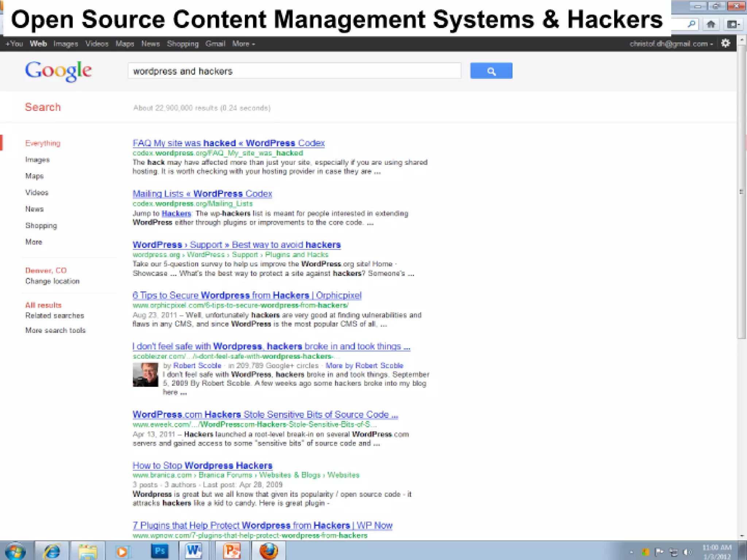
Task: Click More by Robert Scoble link
Action: 364,365
